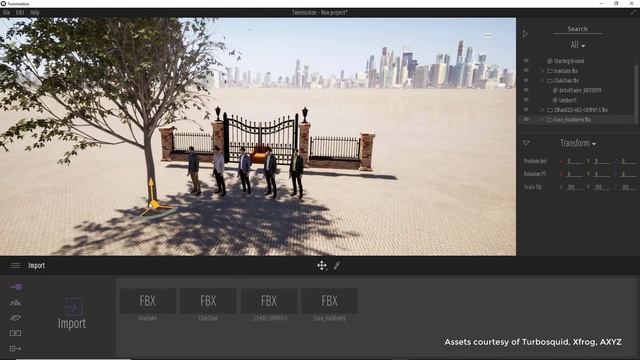The width and height of the screenshot is (640, 360).
Task: Select CMan0023 fbx row in scene graph
Action: coord(581,110)
